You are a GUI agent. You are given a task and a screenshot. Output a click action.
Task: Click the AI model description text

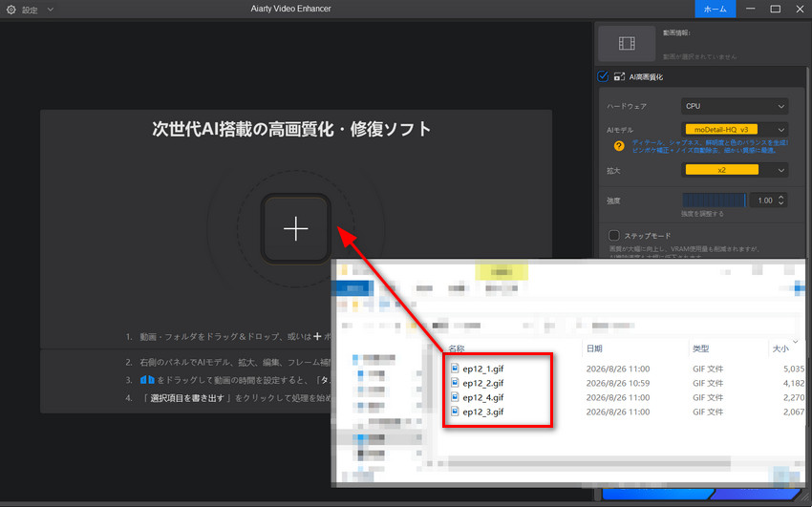coord(710,146)
